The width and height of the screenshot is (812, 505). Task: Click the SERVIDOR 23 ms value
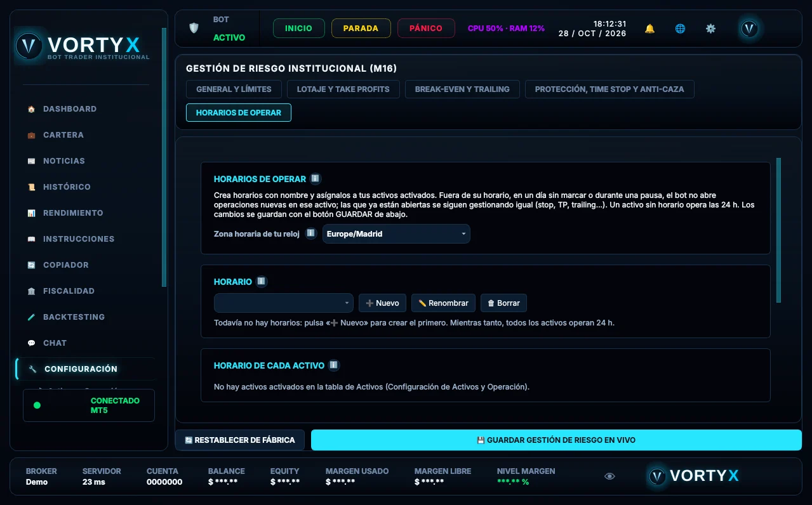pos(94,482)
